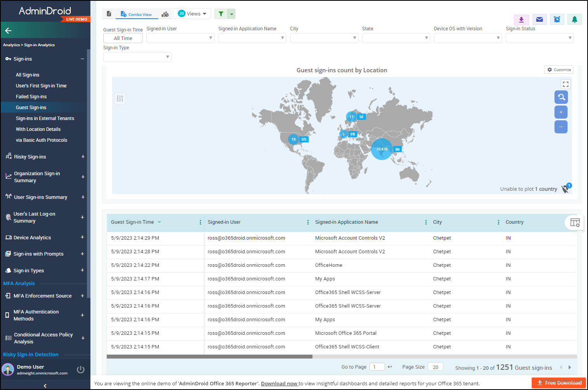Viewport: 588px width, 390px height.
Task: Click the back arrow icon in sidebar
Action: coord(8,30)
